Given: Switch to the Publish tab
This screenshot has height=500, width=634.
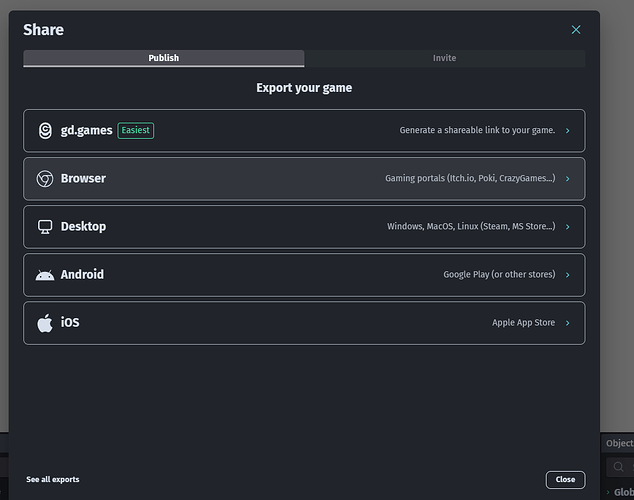Looking at the screenshot, I should [164, 58].
